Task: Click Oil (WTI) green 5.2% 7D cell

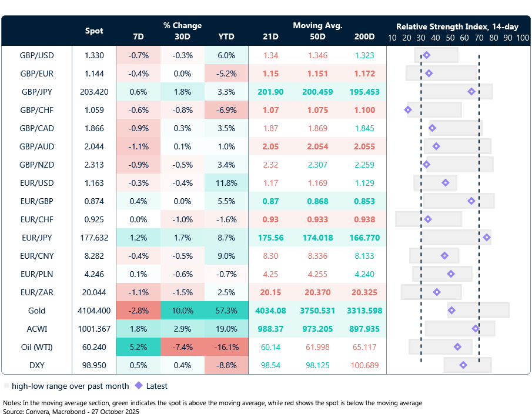Action: (139, 347)
